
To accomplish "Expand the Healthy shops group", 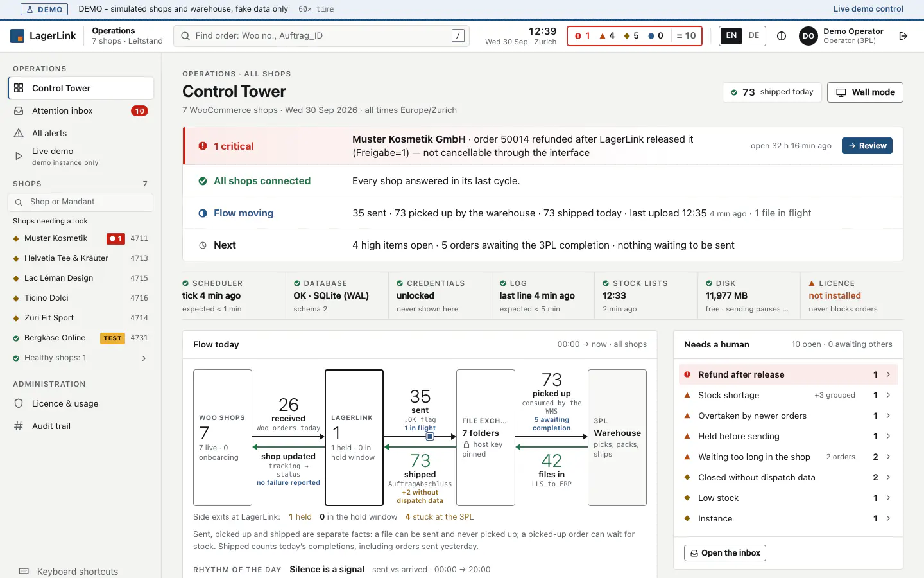I will tap(80, 358).
